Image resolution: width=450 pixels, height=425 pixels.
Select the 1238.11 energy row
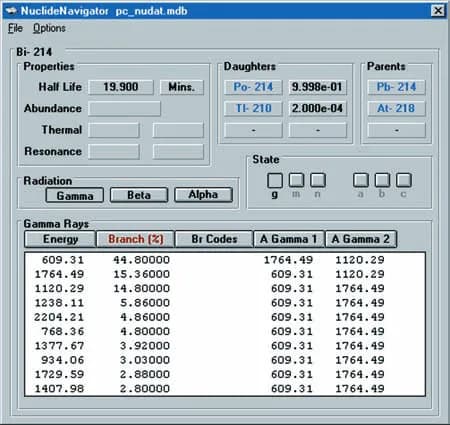(225, 303)
